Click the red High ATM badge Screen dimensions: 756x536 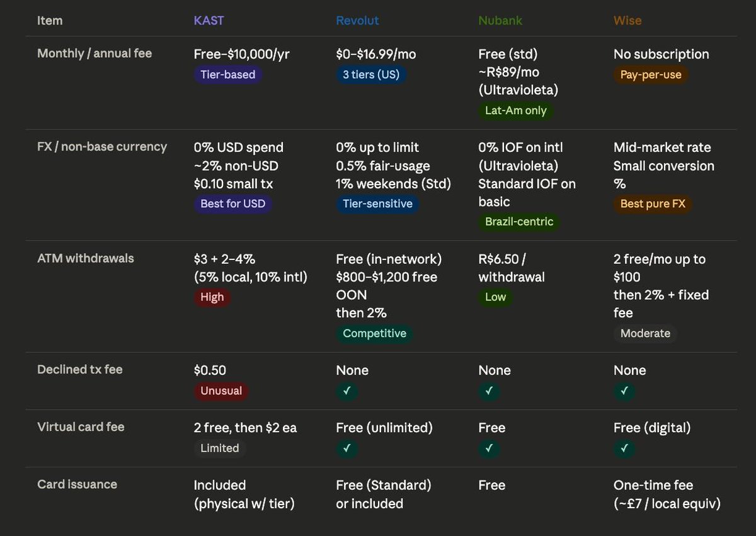point(212,297)
